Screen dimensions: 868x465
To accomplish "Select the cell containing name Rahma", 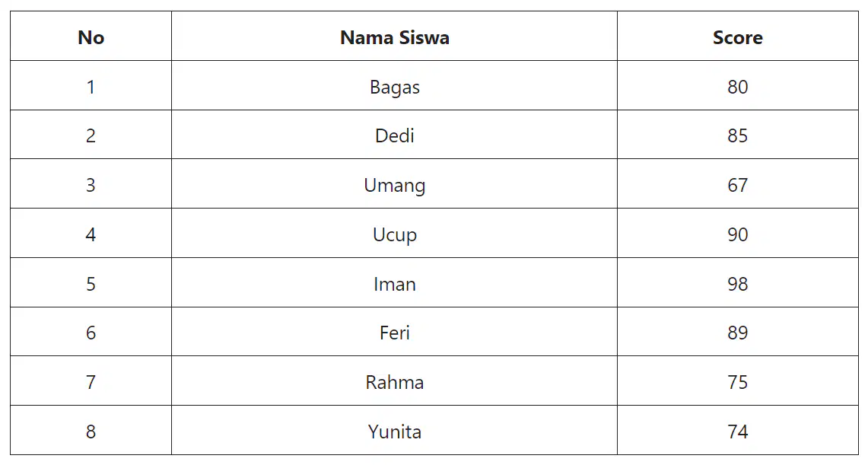I will [394, 381].
